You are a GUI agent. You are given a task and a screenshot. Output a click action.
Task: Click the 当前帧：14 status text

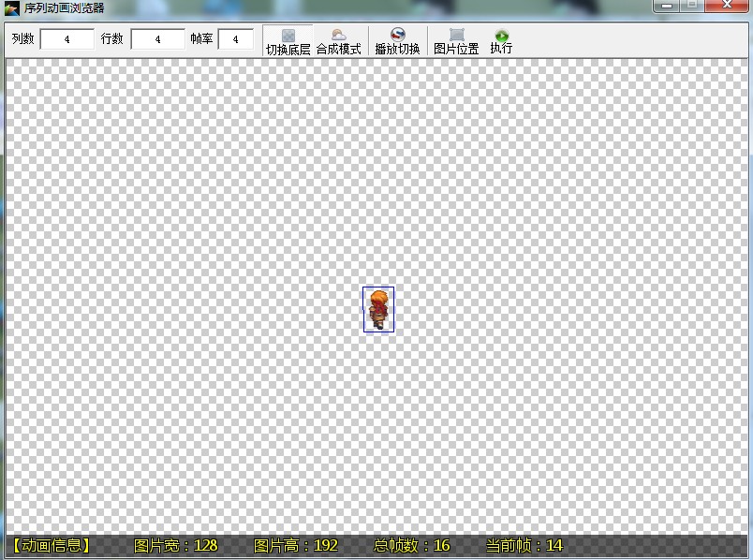tap(524, 546)
